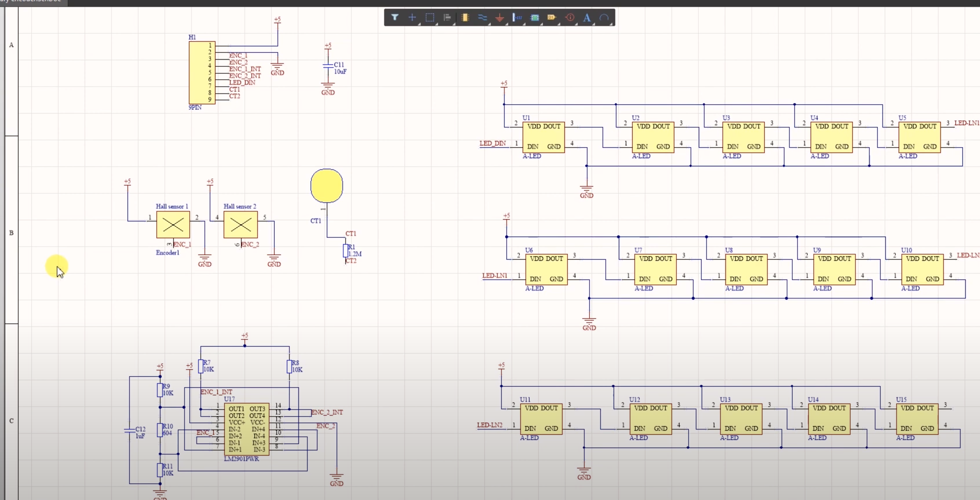Select the place wire tool
Image resolution: width=980 pixels, height=500 pixels.
coord(482,17)
